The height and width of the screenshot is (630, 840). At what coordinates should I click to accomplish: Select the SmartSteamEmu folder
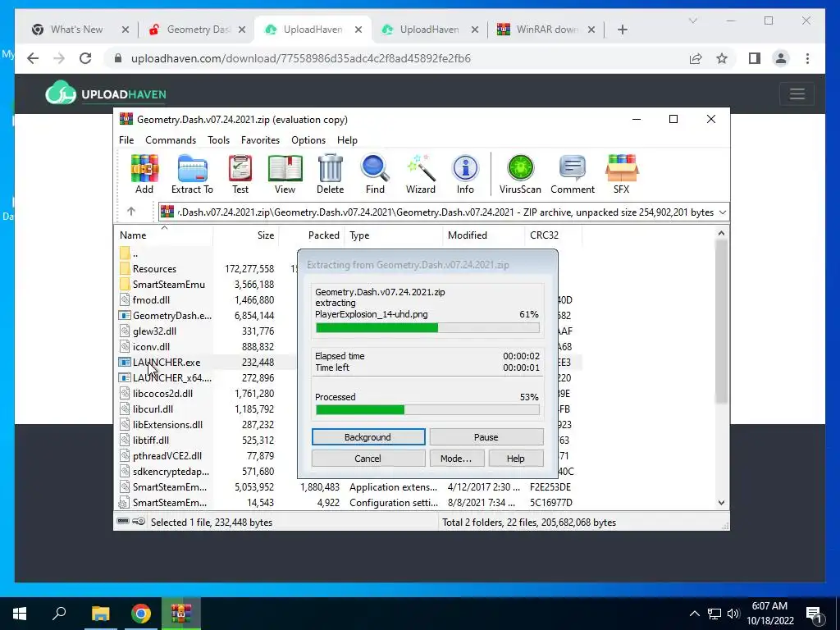[168, 285]
